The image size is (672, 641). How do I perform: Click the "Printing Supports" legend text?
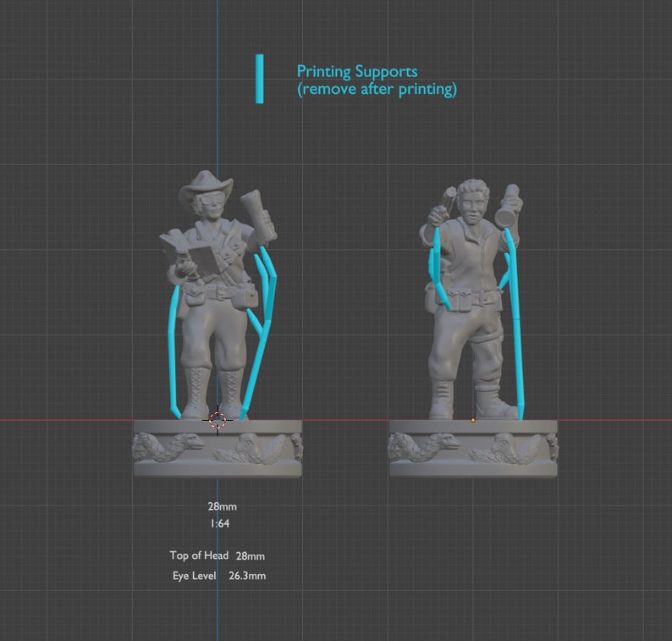coord(357,72)
